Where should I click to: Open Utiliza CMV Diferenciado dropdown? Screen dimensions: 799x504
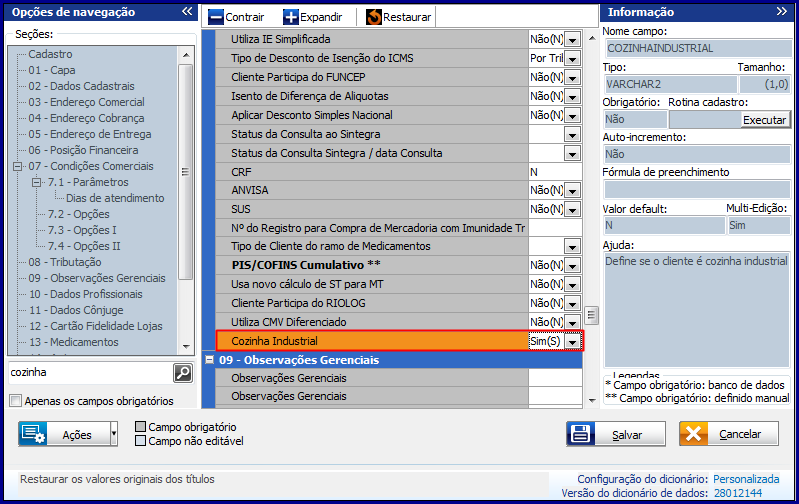click(x=573, y=323)
